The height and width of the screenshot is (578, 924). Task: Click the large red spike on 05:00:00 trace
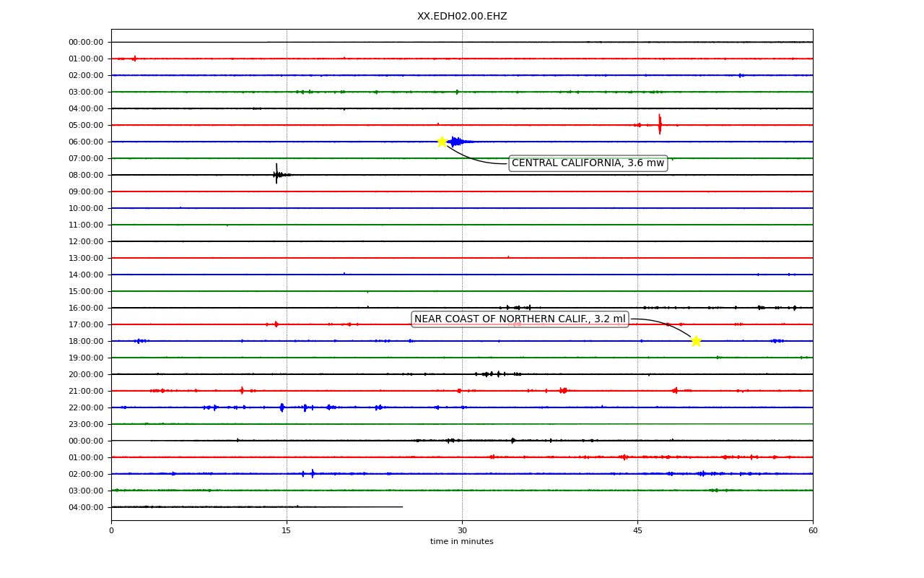coord(660,124)
